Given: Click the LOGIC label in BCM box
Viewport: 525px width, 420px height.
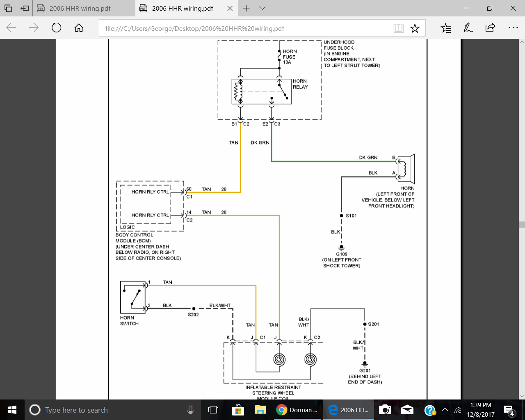Looking at the screenshot, I should [127, 227].
